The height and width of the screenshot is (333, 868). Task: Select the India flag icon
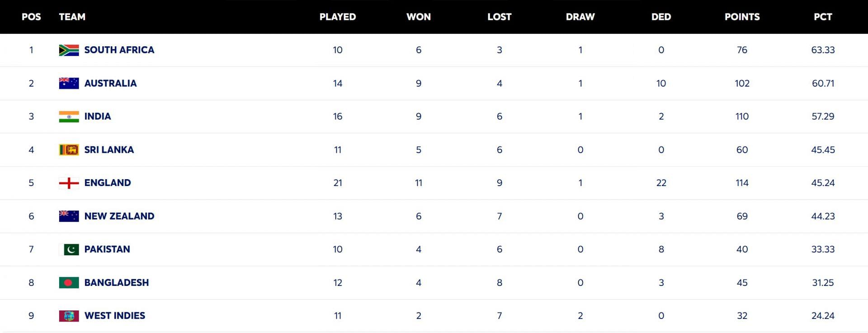pos(69,117)
